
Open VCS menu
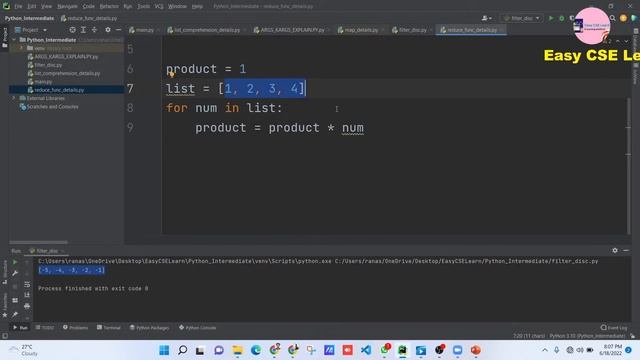click(x=159, y=6)
